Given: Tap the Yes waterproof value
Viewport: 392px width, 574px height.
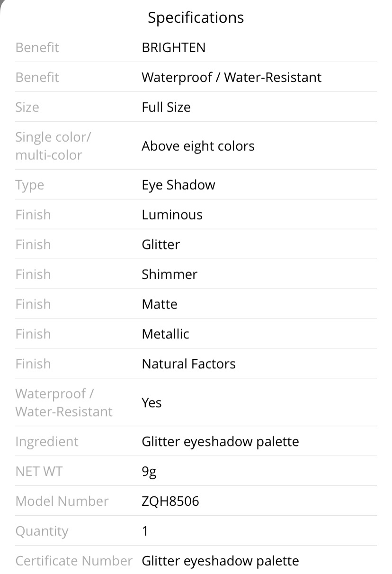Looking at the screenshot, I should coord(151,403).
